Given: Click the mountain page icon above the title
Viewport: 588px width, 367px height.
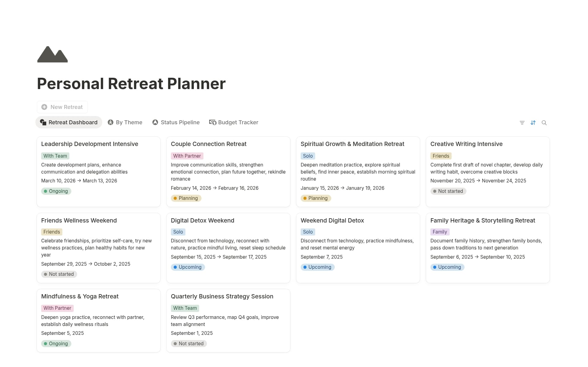Looking at the screenshot, I should (52, 54).
